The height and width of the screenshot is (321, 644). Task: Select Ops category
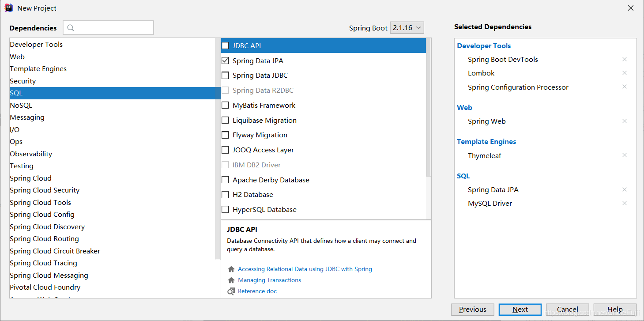(112, 142)
